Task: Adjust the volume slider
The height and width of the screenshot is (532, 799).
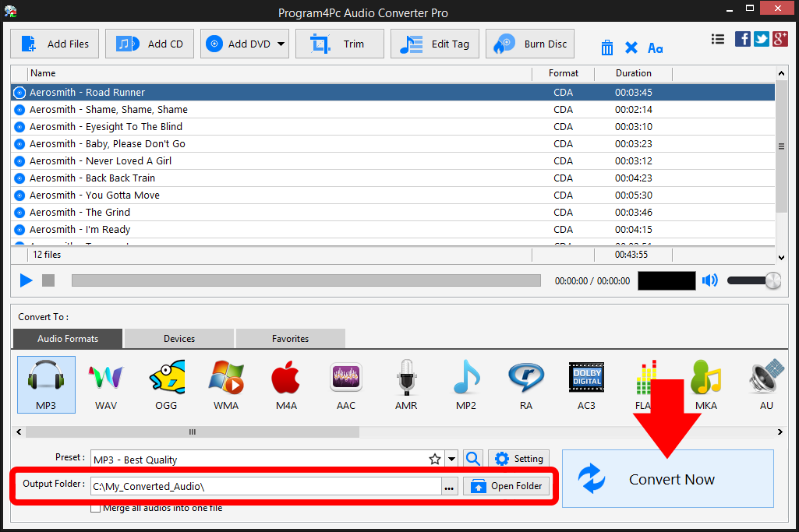Action: pos(752,280)
